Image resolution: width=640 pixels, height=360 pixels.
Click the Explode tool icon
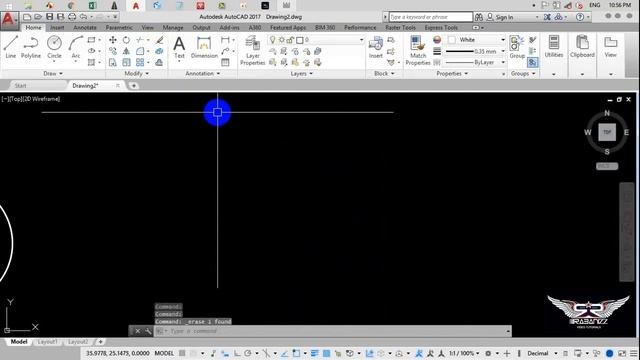point(160,51)
